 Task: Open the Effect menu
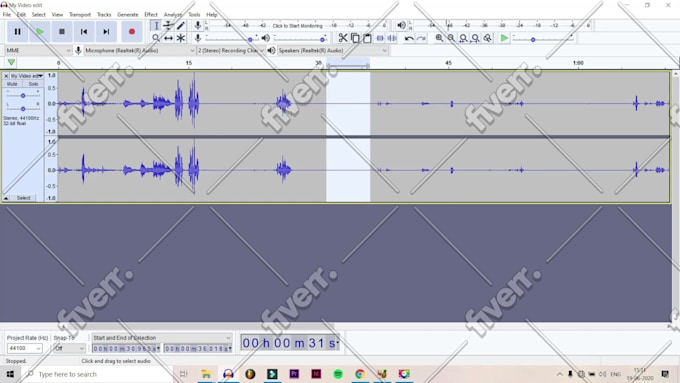coord(151,14)
